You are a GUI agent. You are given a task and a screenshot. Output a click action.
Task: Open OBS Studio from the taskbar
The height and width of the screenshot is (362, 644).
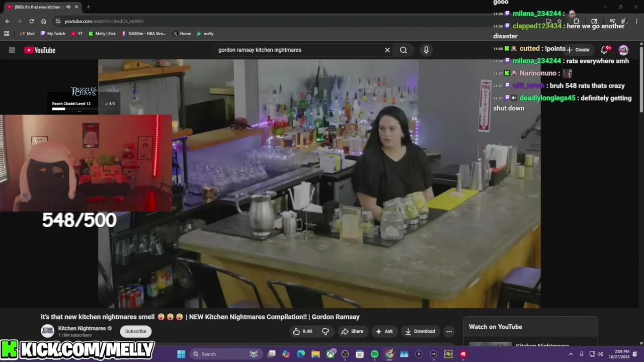tap(345, 354)
